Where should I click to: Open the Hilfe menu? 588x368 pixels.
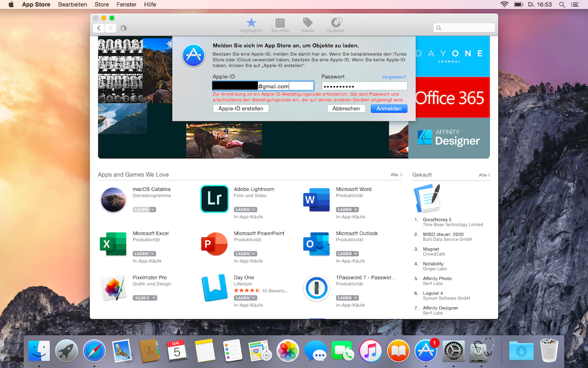(x=150, y=5)
